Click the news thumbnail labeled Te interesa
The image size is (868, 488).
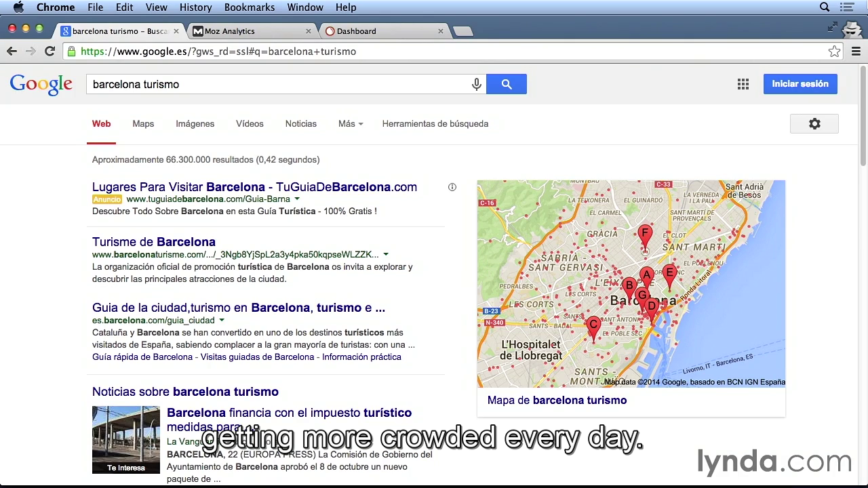[x=126, y=440]
